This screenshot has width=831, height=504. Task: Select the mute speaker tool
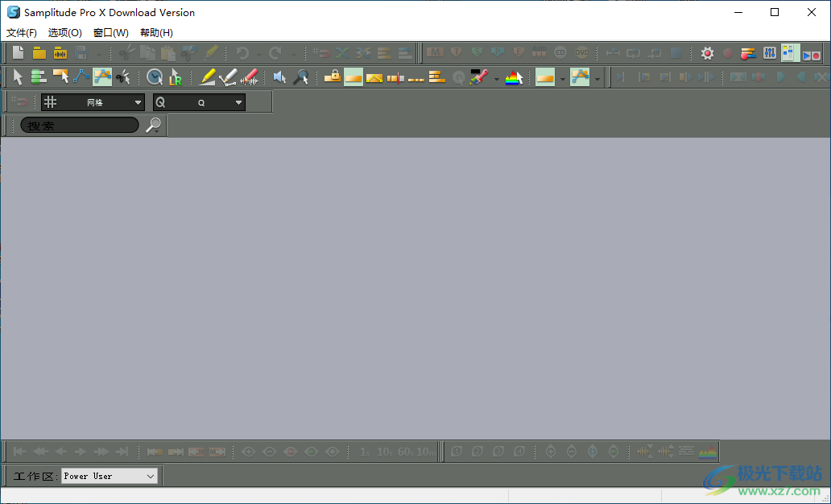click(x=279, y=76)
